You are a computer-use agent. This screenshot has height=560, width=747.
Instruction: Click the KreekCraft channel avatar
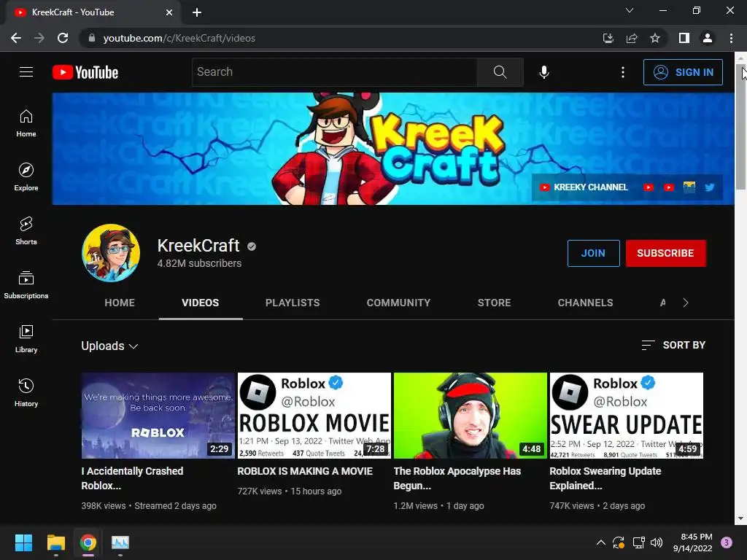[x=111, y=253]
